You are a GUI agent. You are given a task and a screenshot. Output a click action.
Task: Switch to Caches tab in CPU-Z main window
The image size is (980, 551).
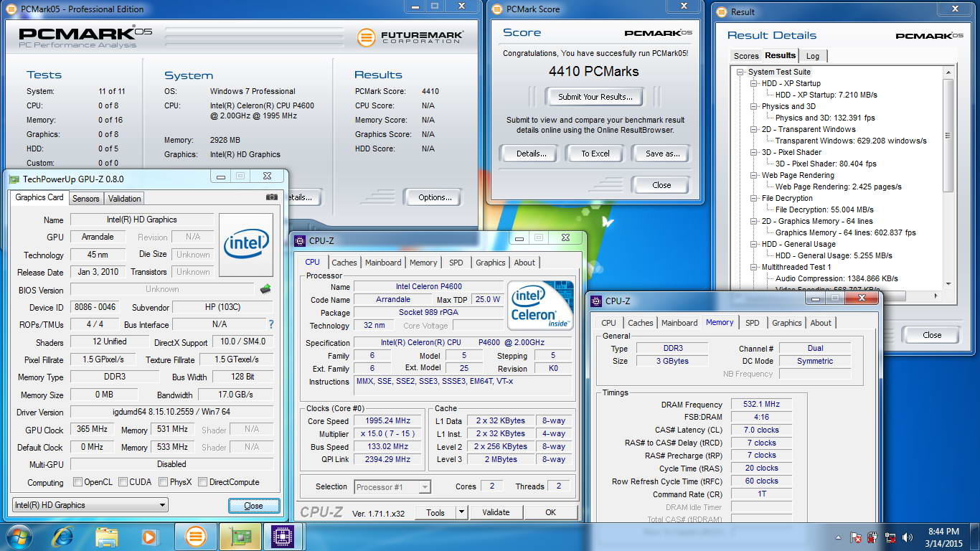[344, 263]
